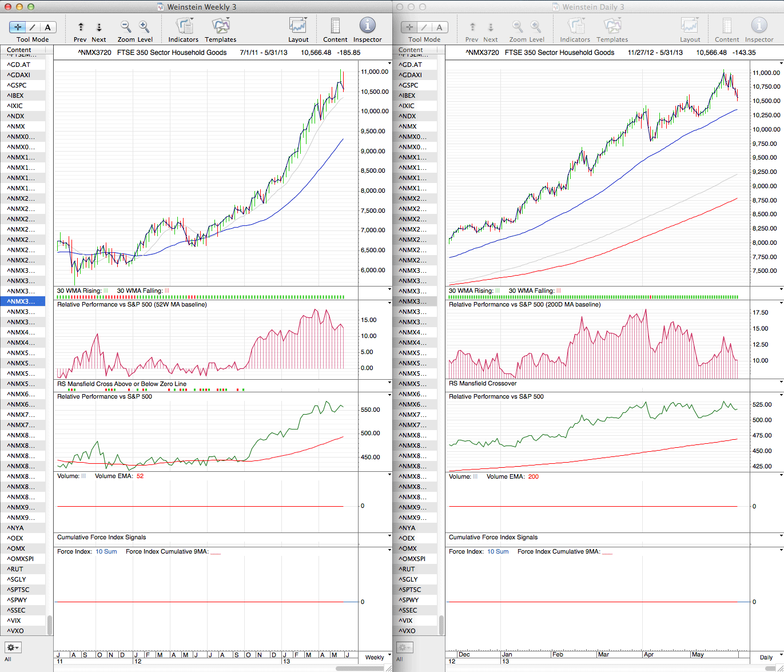The width and height of the screenshot is (784, 672).
Task: Click the Content column header in Weekly list
Action: tap(19, 50)
